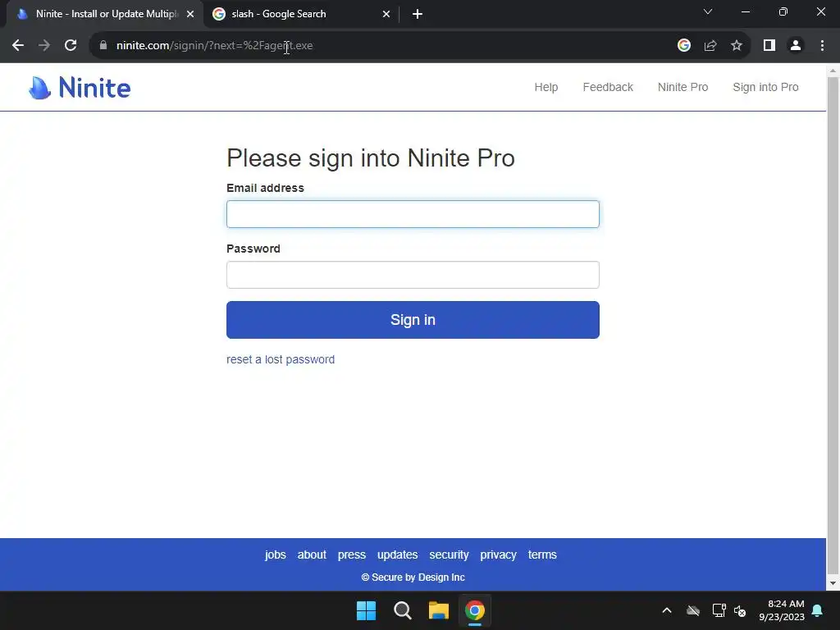The image size is (840, 630).
Task: Focus the Password field
Action: click(413, 275)
